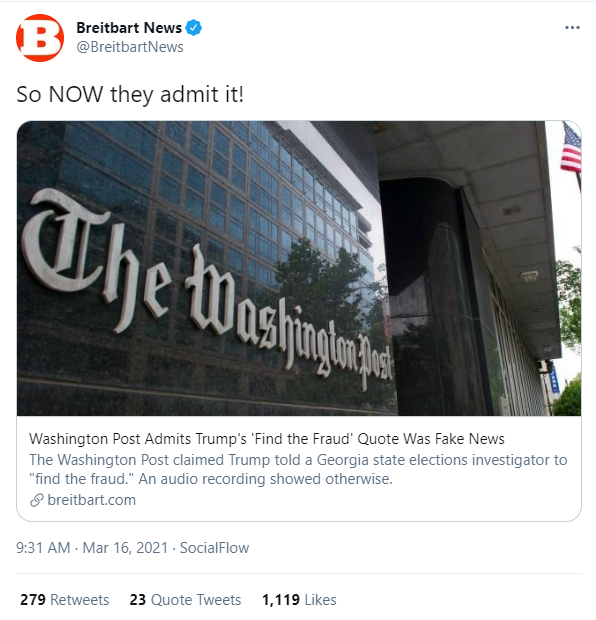Follow the breitbart.com domain link
The height and width of the screenshot is (620, 596).
pos(91,500)
